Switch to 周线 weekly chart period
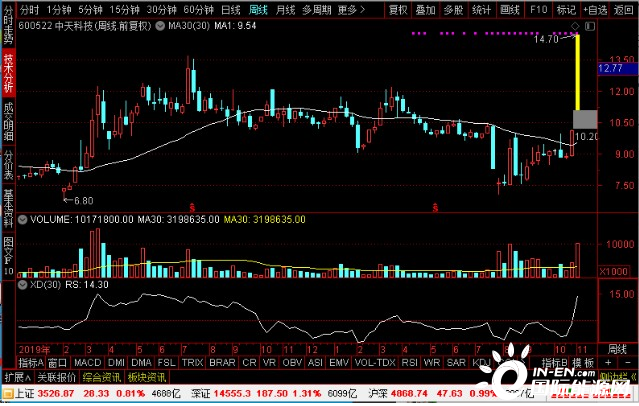 (x=259, y=8)
